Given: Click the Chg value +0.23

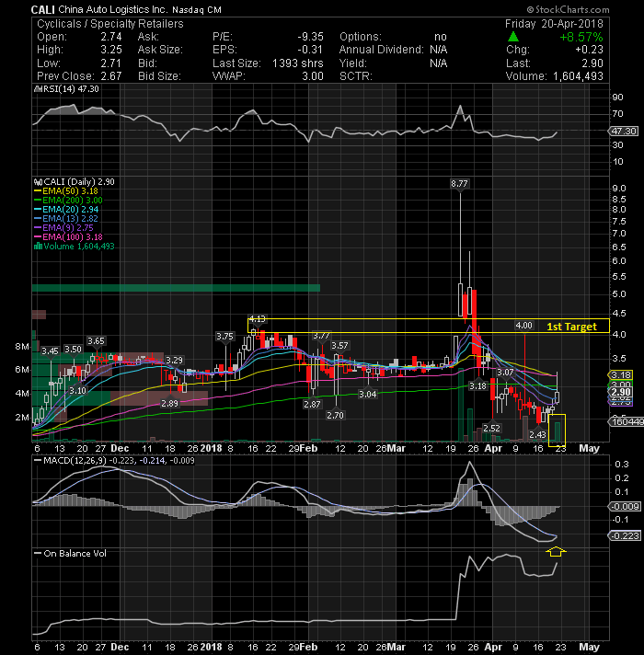Looking at the screenshot, I should (590, 50).
